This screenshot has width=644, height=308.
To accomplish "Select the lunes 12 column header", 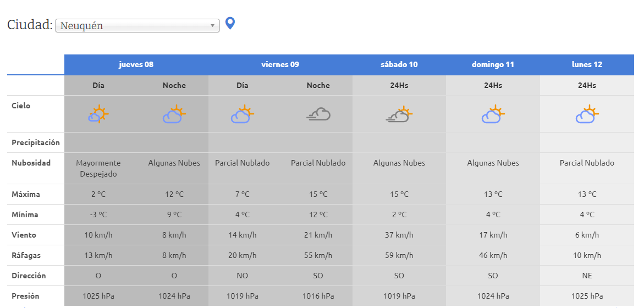I will click(x=587, y=64).
